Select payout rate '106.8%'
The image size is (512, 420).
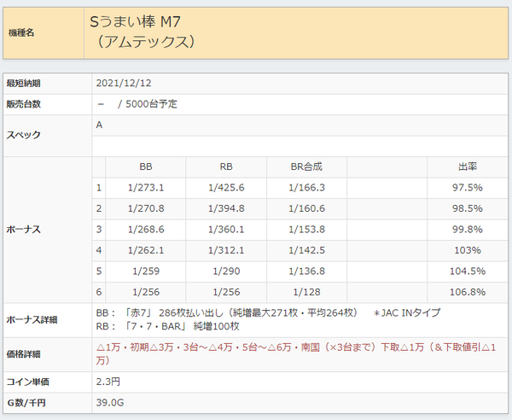pos(468,292)
